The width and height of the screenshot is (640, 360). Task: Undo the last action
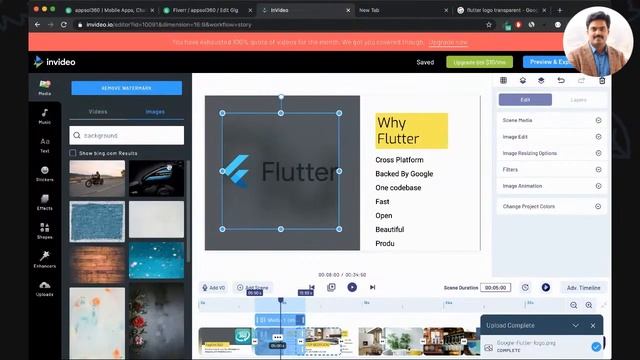point(561,80)
